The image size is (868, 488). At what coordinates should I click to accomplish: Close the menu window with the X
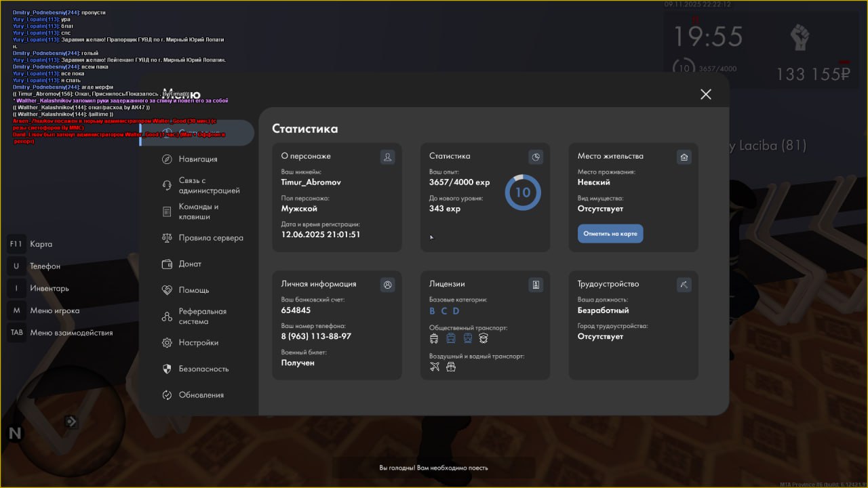coord(706,94)
